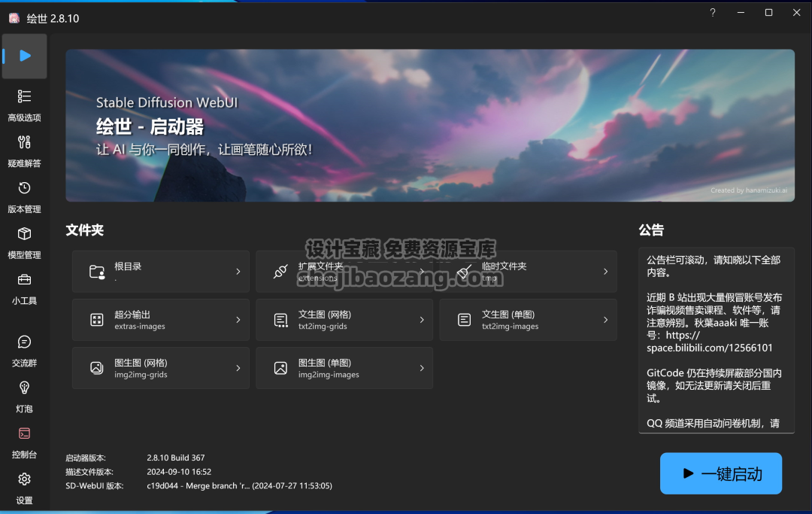The width and height of the screenshot is (812, 514).
Task: Open img2img-images folder label
Action: point(329,375)
